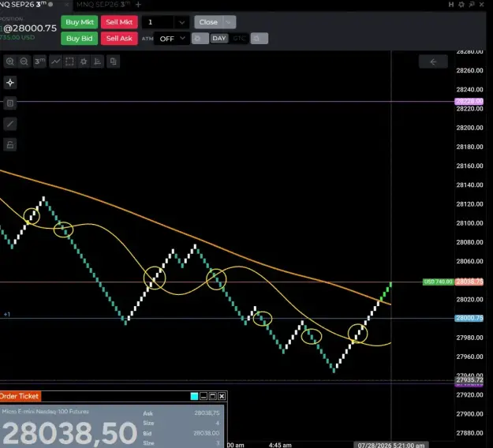Viewport: 493px width, 448px height.
Task: Open the ATM strategy OFF dropdown
Action: click(x=172, y=39)
